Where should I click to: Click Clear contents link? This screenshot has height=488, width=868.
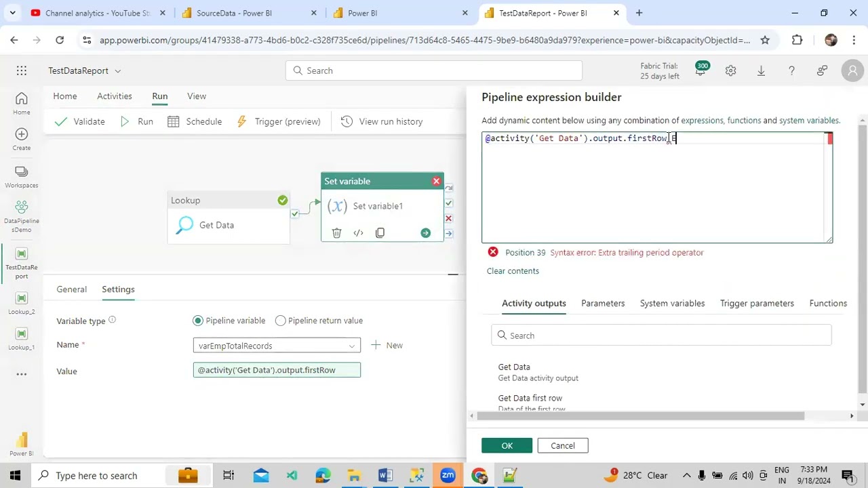(x=513, y=271)
